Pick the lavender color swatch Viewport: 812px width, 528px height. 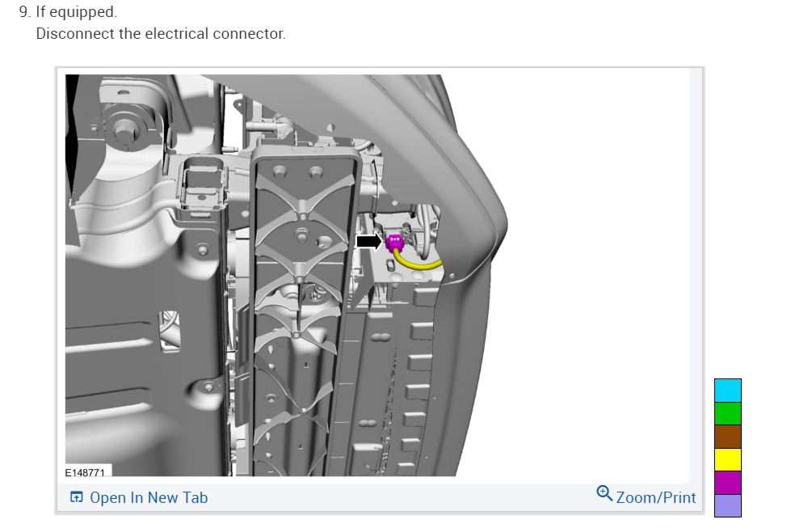coord(728,505)
